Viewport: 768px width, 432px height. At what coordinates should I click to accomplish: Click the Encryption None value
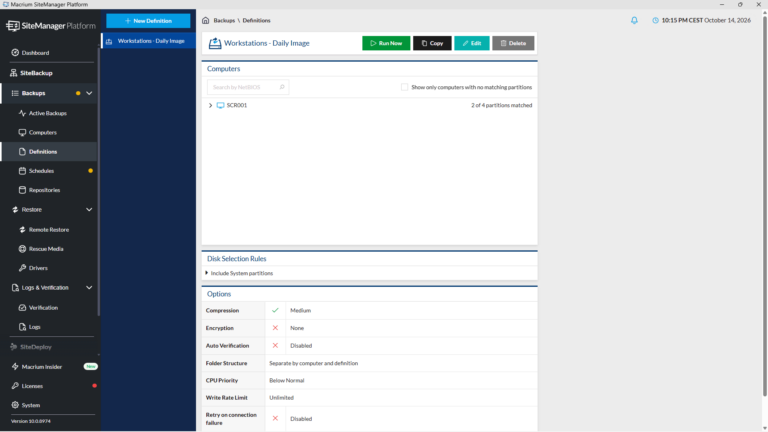tap(297, 328)
